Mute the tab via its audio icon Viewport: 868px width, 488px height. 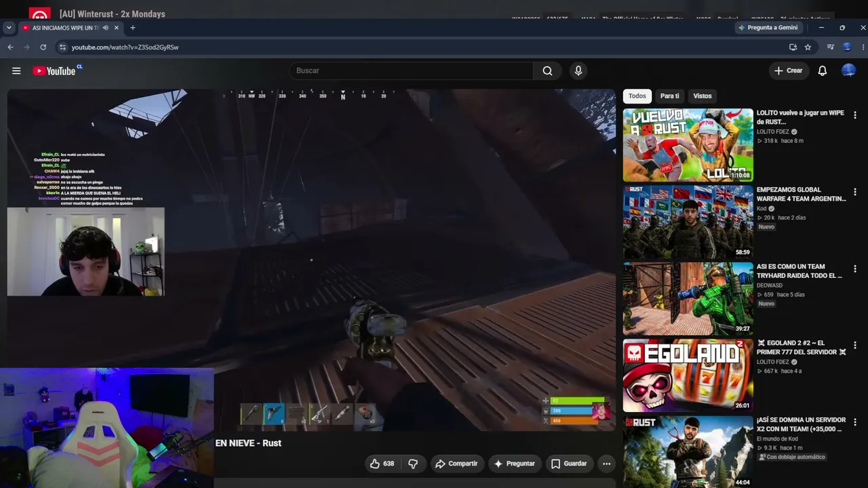click(105, 28)
